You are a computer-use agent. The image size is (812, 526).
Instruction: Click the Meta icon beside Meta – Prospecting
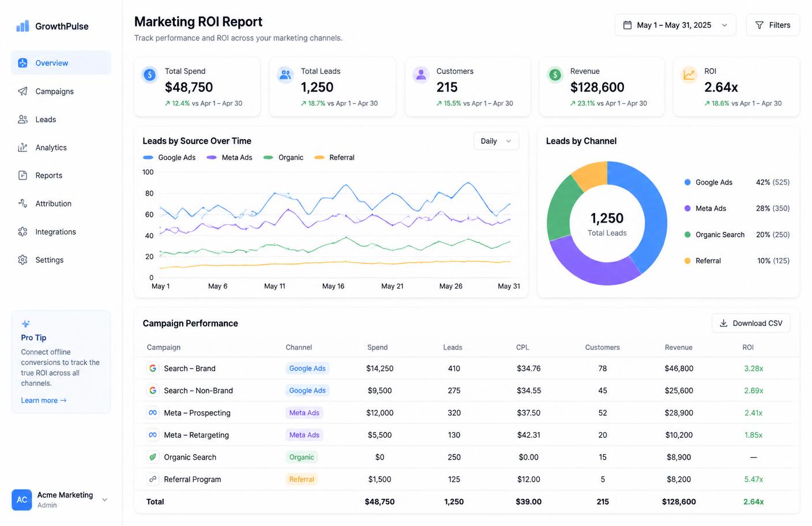pos(153,413)
